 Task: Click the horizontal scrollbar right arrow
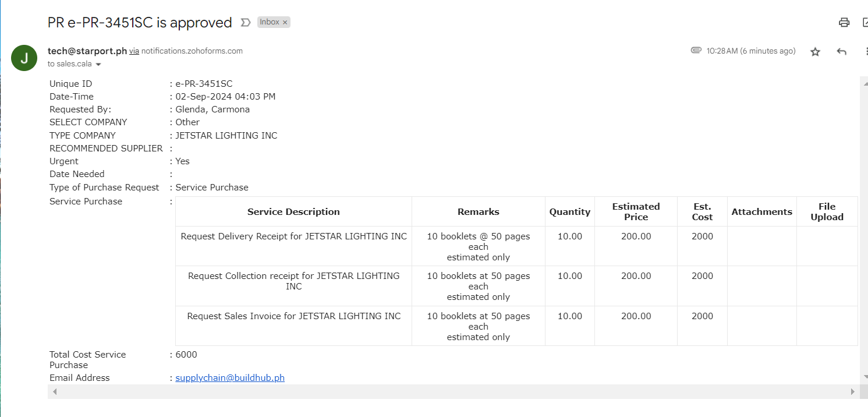(853, 392)
